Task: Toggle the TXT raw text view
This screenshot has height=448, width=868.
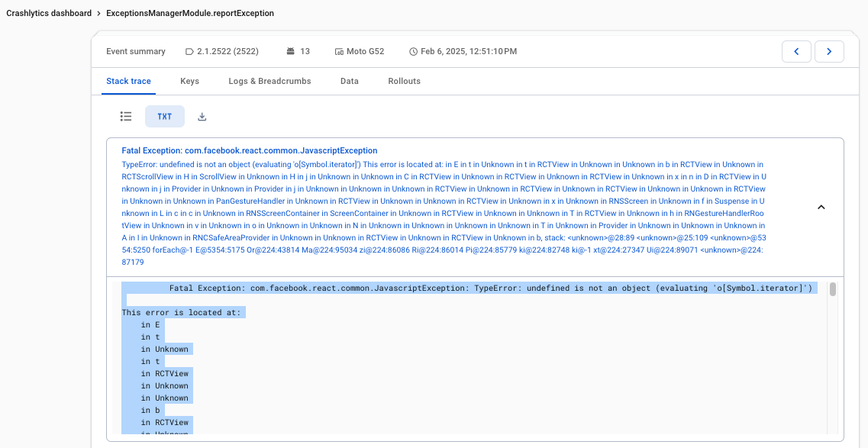Action: click(x=165, y=117)
